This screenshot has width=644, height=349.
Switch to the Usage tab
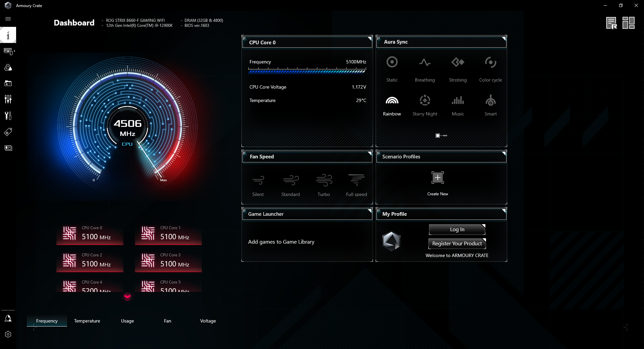127,321
